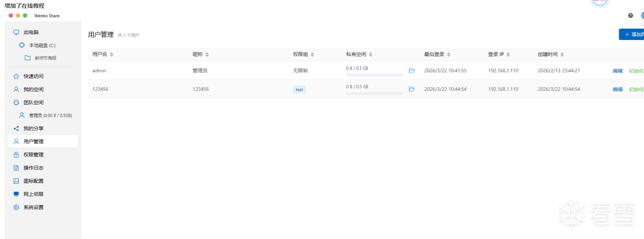Sort the table by 权限组 column
Image resolution: width=644 pixels, height=239 pixels.
point(312,54)
